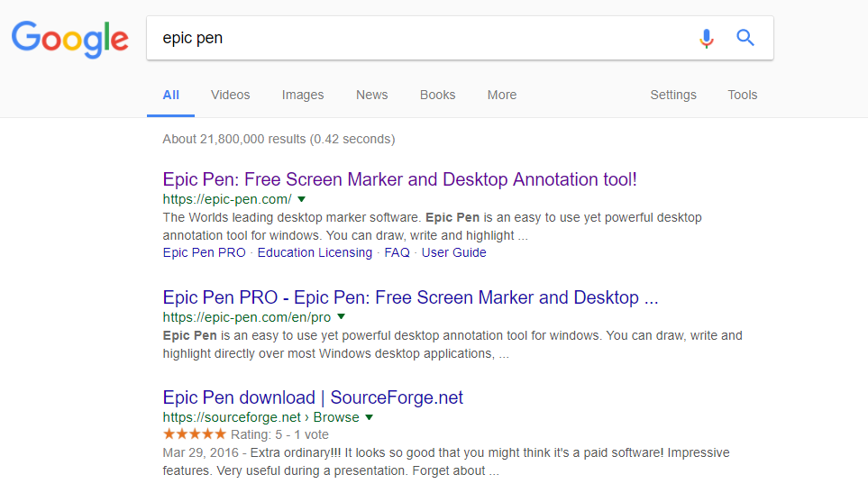Open Epic Pen download SourceForge result

click(x=313, y=397)
